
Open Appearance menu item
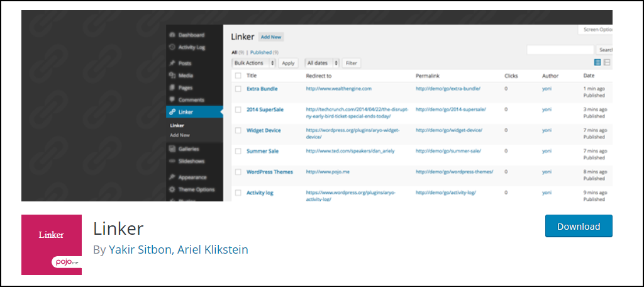(192, 177)
